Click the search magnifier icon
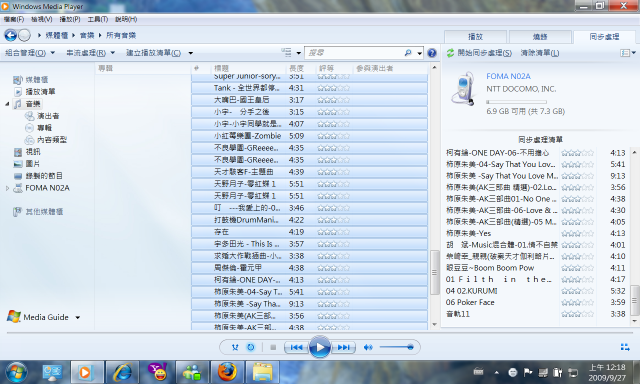This screenshot has height=384, width=640. click(x=408, y=53)
